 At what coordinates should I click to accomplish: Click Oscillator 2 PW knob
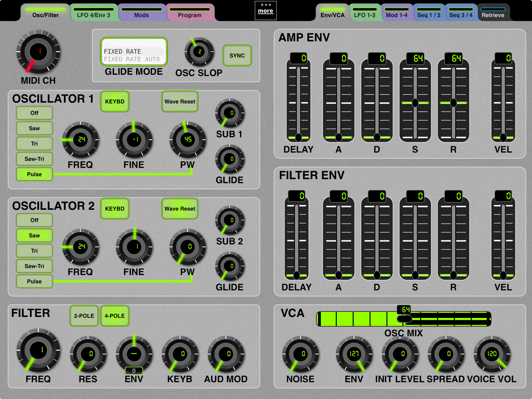pos(188,247)
